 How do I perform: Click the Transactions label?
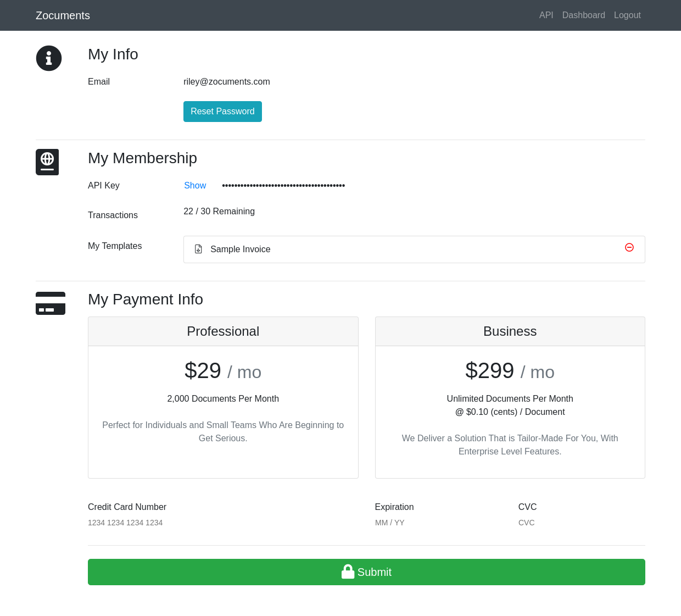pyautogui.click(x=113, y=215)
